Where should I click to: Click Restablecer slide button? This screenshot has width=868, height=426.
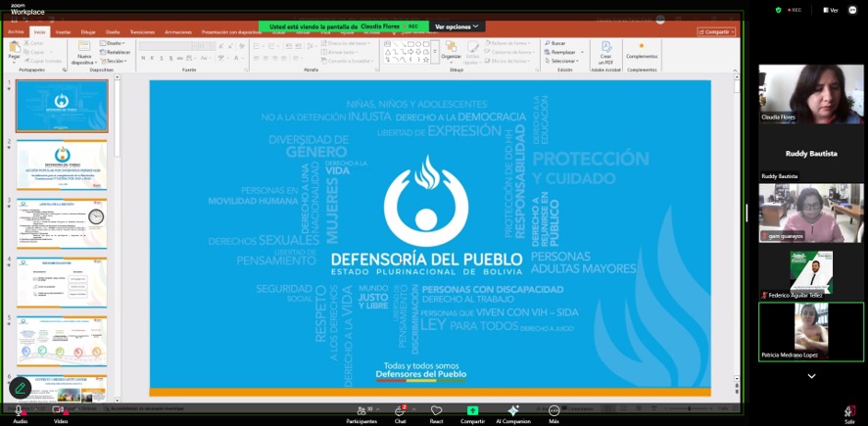(x=116, y=52)
